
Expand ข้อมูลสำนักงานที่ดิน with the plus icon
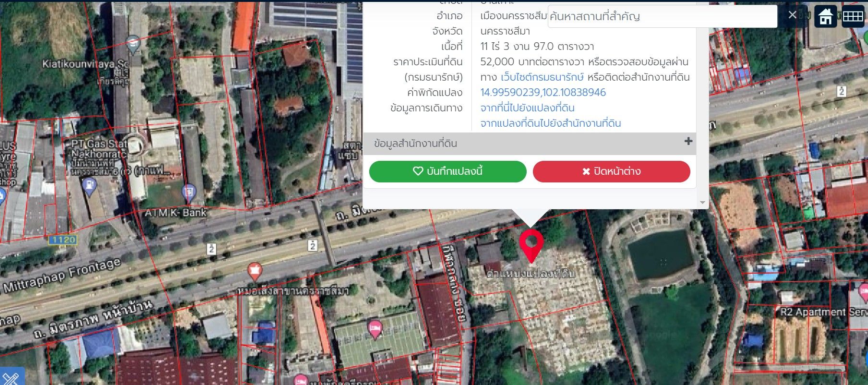point(688,141)
